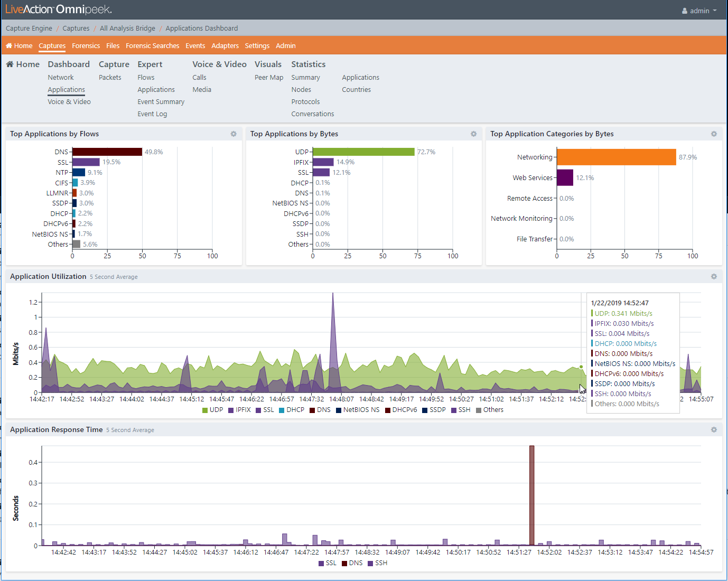
Task: Open Application Utilization panel settings gear
Action: point(714,277)
